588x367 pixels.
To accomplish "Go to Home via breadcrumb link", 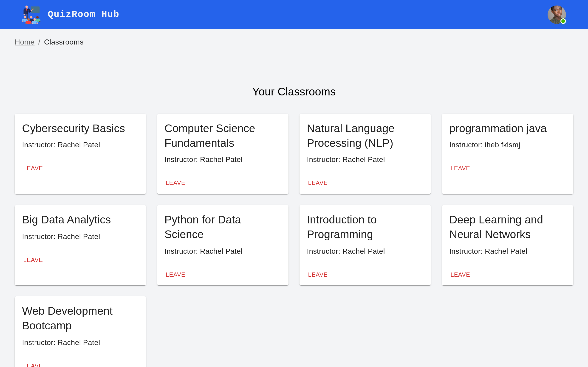I will 25,42.
